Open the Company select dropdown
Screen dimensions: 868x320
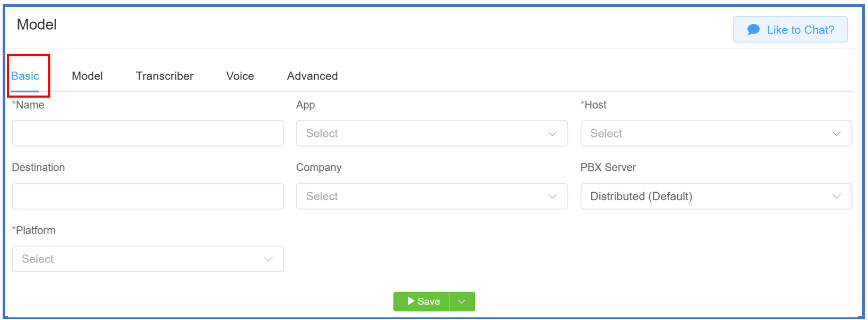point(432,196)
